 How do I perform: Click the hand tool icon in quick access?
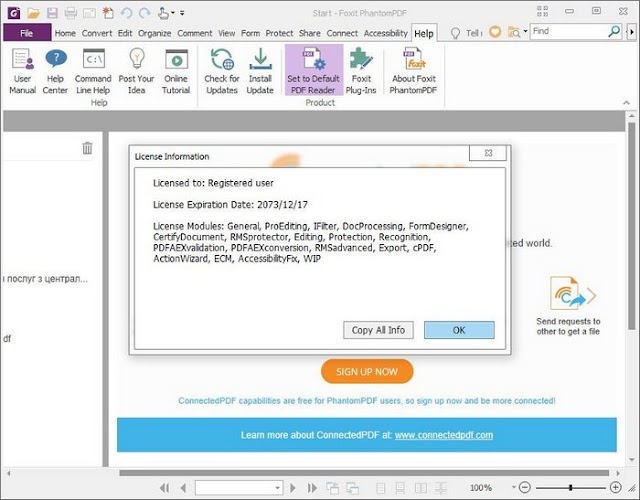coord(163,13)
